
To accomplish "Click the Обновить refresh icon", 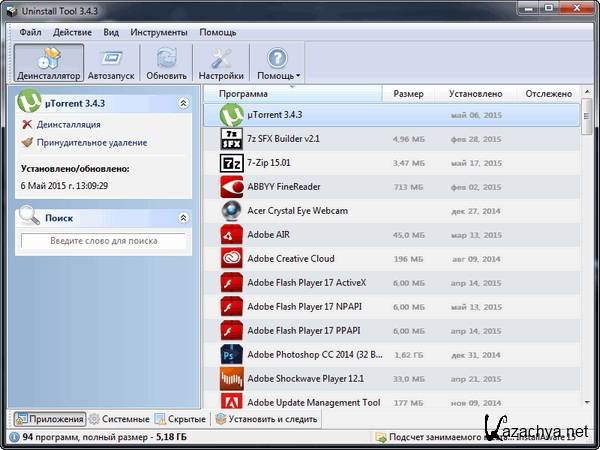I will (x=166, y=59).
